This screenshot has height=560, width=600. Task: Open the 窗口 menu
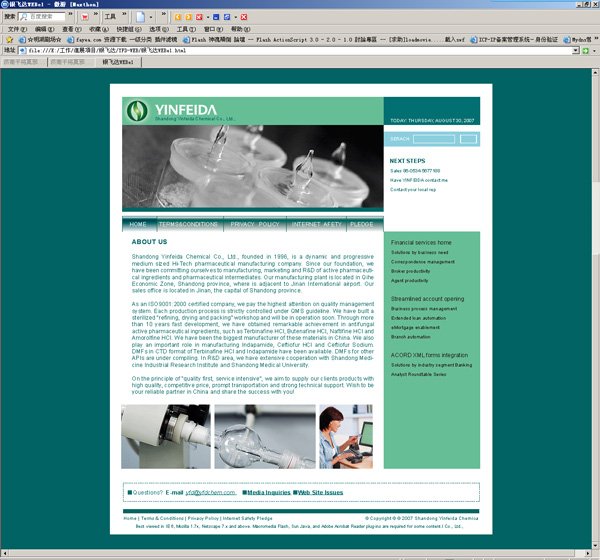pos(214,29)
